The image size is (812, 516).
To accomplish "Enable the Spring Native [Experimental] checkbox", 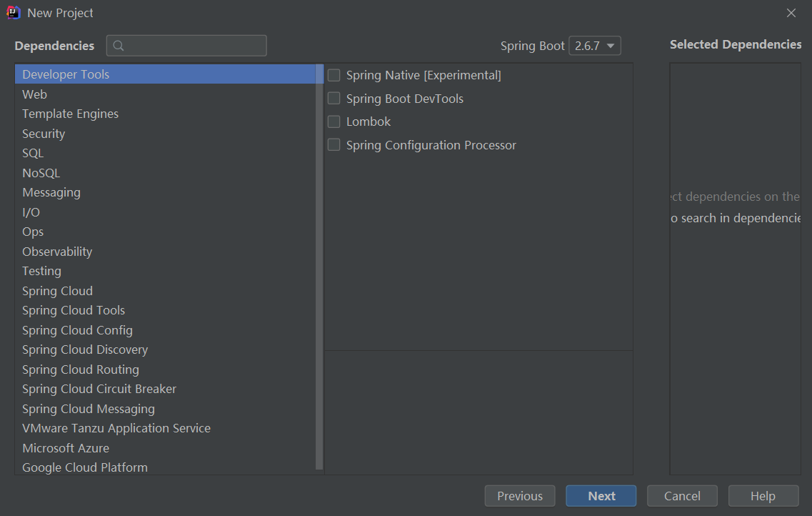I will (x=334, y=75).
